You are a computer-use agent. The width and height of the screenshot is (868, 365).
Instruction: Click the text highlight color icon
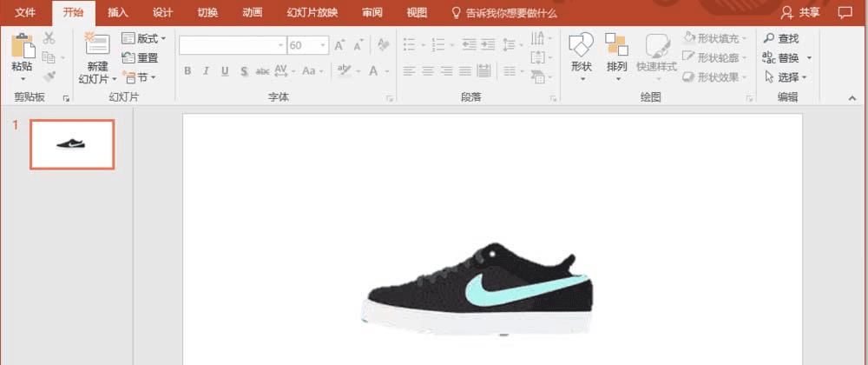point(345,71)
